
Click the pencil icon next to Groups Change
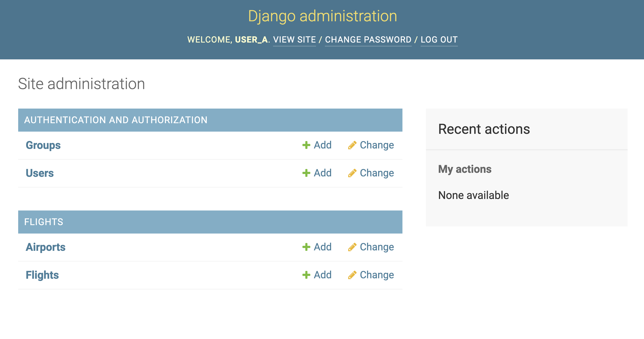point(352,145)
